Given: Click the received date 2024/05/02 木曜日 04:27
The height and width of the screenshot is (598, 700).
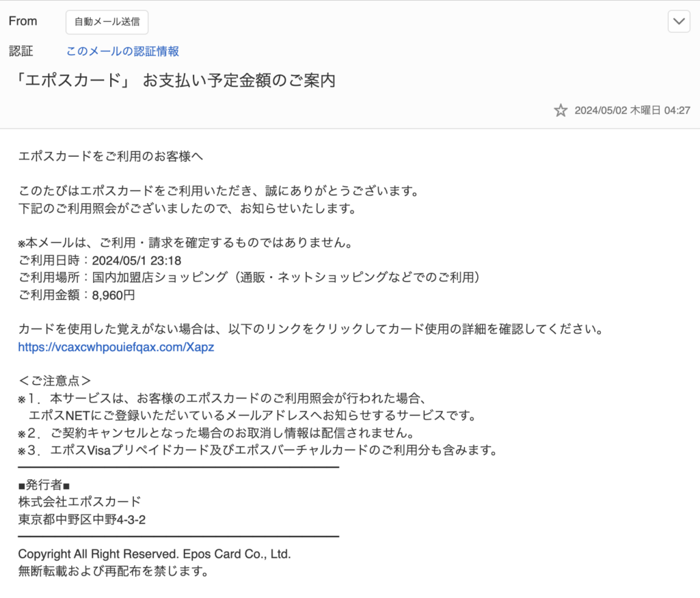Looking at the screenshot, I should [632, 110].
